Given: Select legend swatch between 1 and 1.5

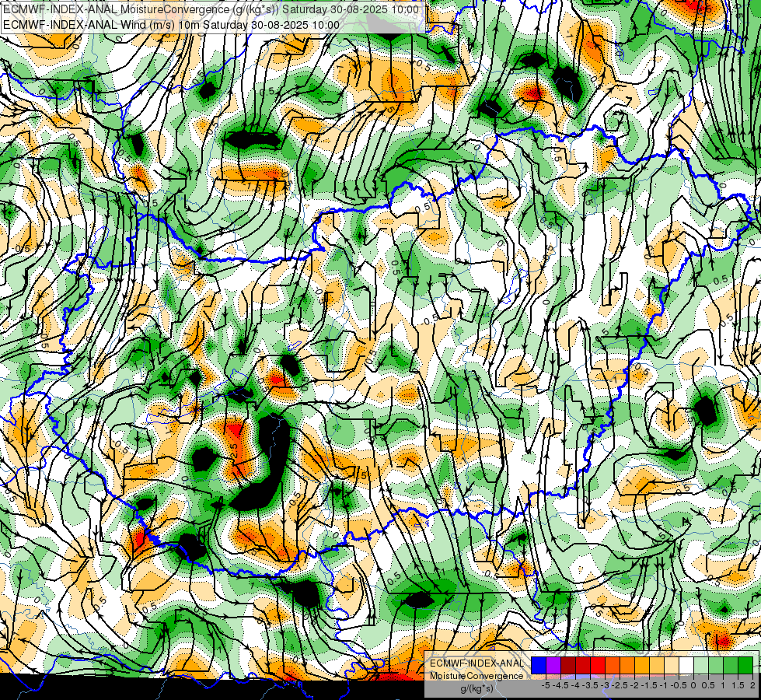Looking at the screenshot, I should (731, 666).
